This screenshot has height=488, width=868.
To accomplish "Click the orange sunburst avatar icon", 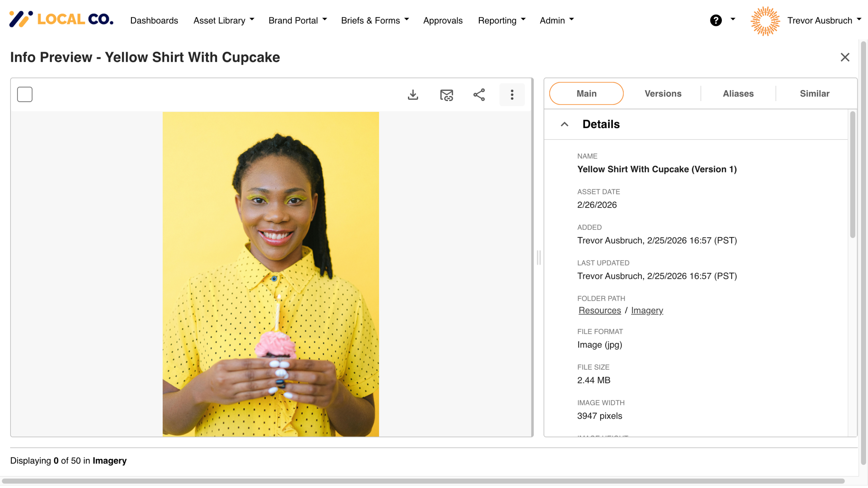I will [765, 21].
